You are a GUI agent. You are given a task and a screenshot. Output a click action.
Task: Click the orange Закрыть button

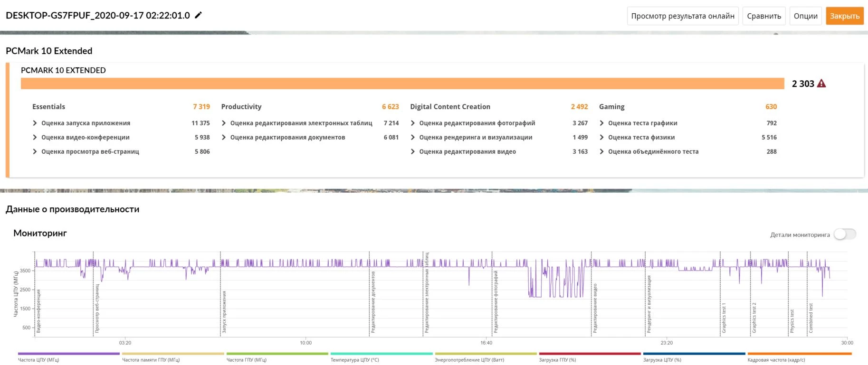[x=845, y=16]
